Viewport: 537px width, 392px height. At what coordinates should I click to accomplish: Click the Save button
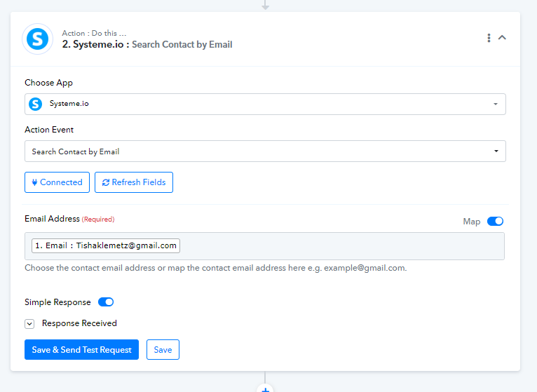tap(163, 349)
